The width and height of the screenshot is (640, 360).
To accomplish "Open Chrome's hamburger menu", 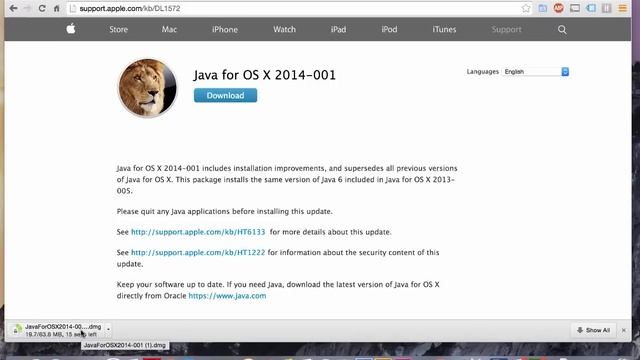I will (622, 8).
